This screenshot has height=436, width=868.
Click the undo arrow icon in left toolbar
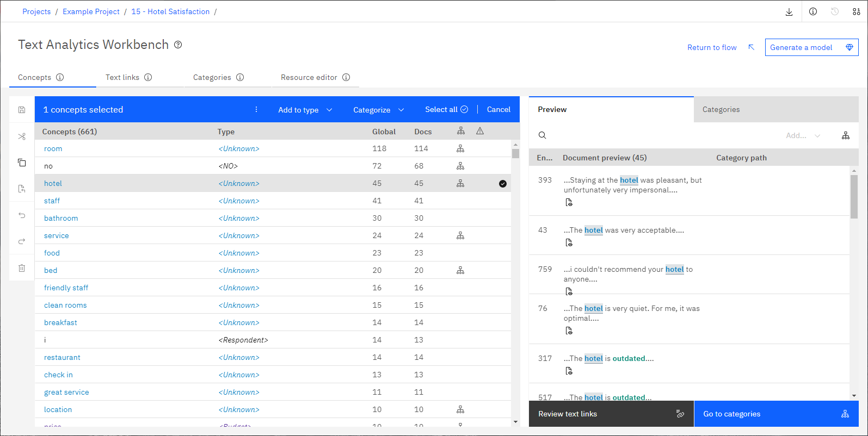(22, 215)
